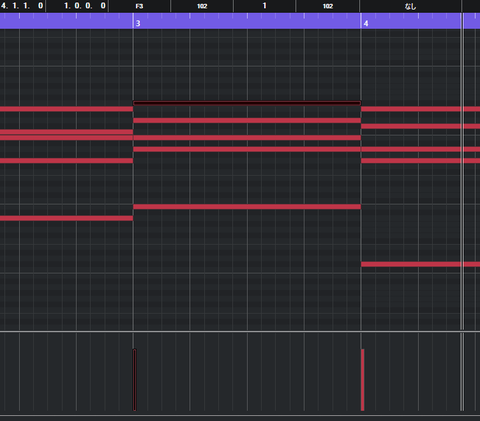Click the selected velocity bar at bar 3
Screen dimensions: 480x421
(x=135, y=380)
